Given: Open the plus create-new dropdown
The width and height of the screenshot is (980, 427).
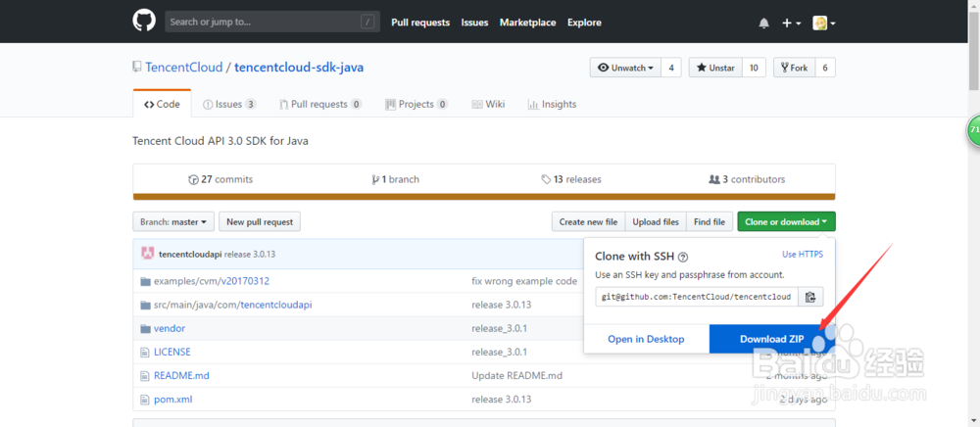Looking at the screenshot, I should tap(792, 23).
